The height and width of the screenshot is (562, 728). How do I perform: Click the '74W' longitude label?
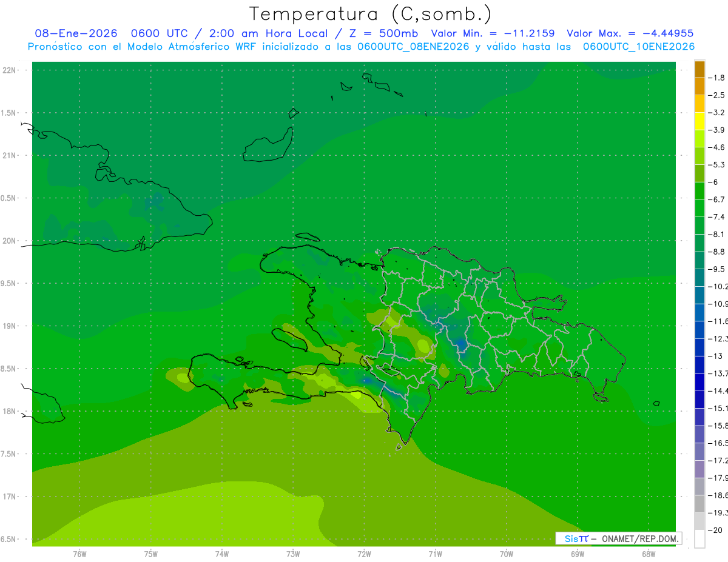click(x=222, y=554)
